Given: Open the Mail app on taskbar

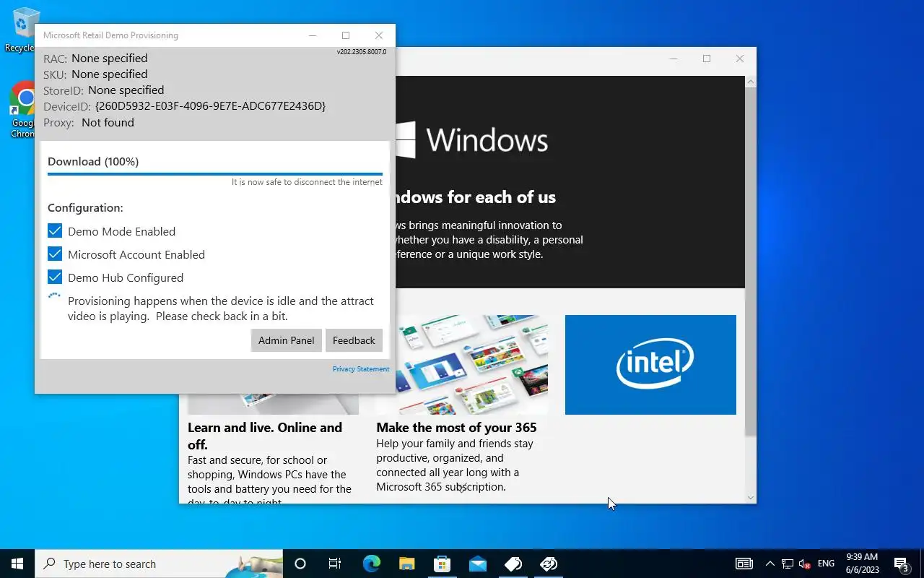Looking at the screenshot, I should (x=477, y=564).
